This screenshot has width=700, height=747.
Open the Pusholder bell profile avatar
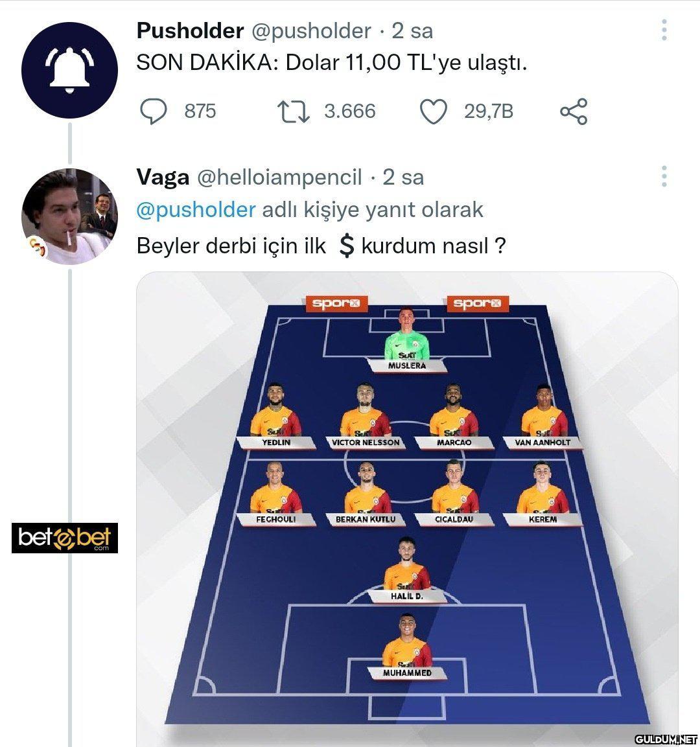(69, 71)
